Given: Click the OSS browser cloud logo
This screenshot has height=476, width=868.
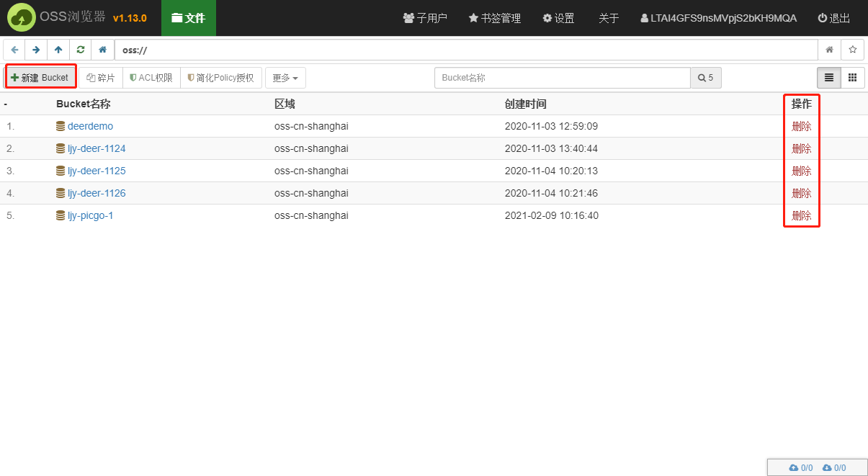Looking at the screenshot, I should [22, 18].
